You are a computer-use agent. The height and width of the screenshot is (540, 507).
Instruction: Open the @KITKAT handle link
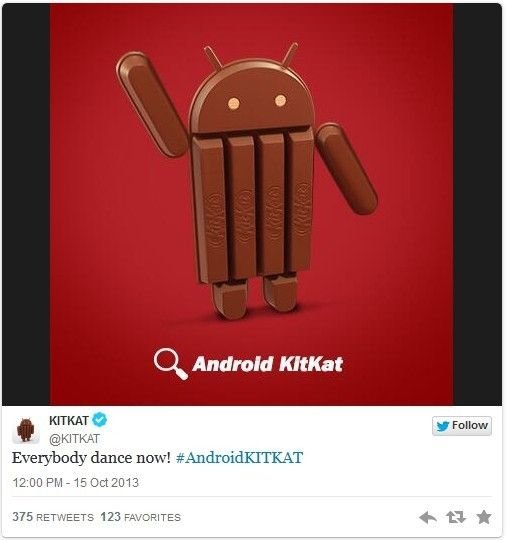[74, 438]
